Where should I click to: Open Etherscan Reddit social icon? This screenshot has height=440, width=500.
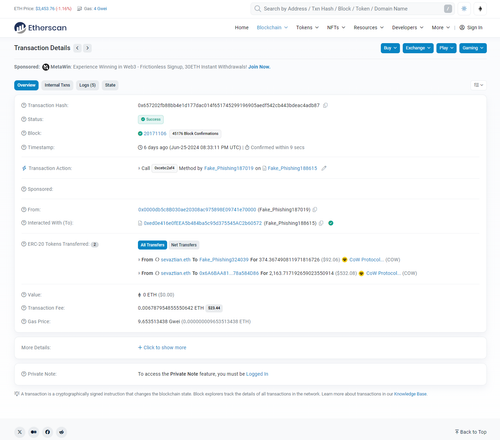[x=62, y=432]
